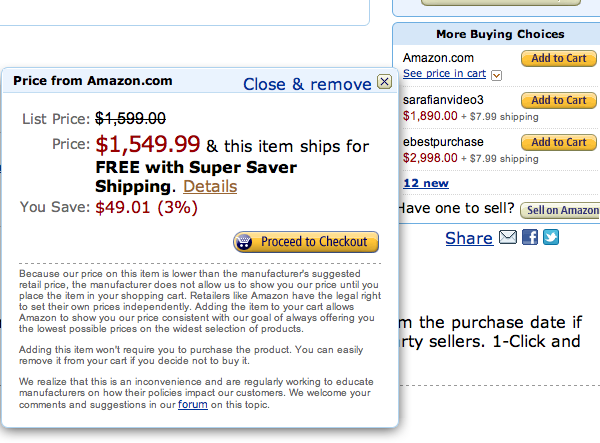Add ebestpurchase offer to cart
The width and height of the screenshot is (600, 443).
pyautogui.click(x=558, y=143)
